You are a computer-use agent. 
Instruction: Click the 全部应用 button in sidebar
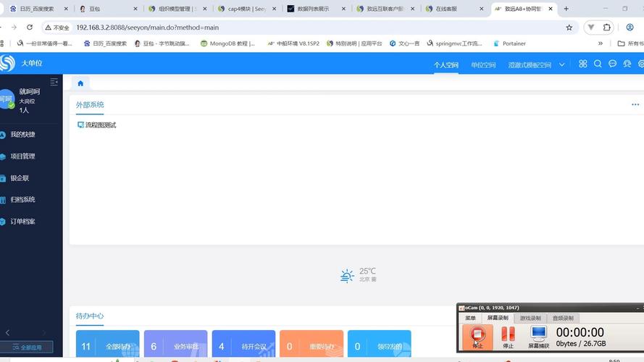click(x=26, y=348)
